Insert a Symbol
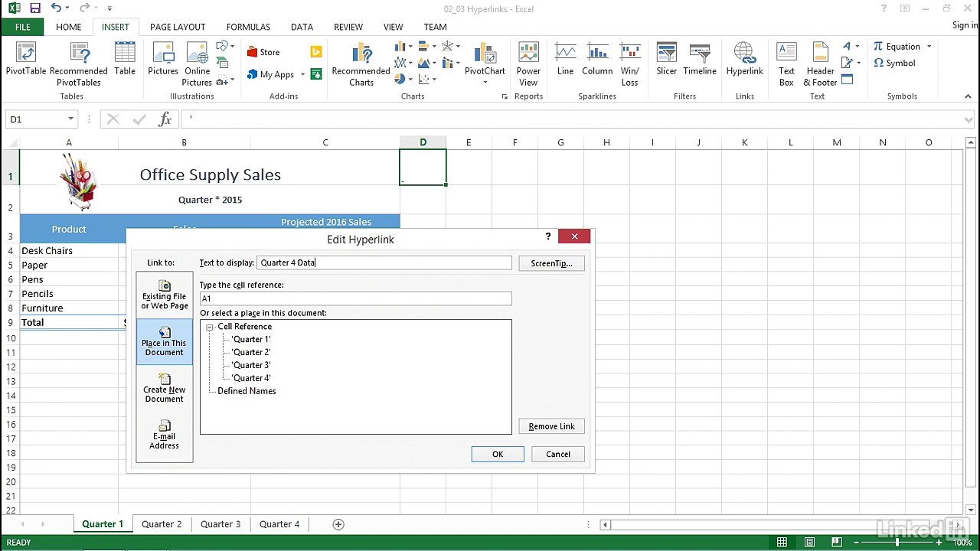The image size is (980, 551). [894, 63]
